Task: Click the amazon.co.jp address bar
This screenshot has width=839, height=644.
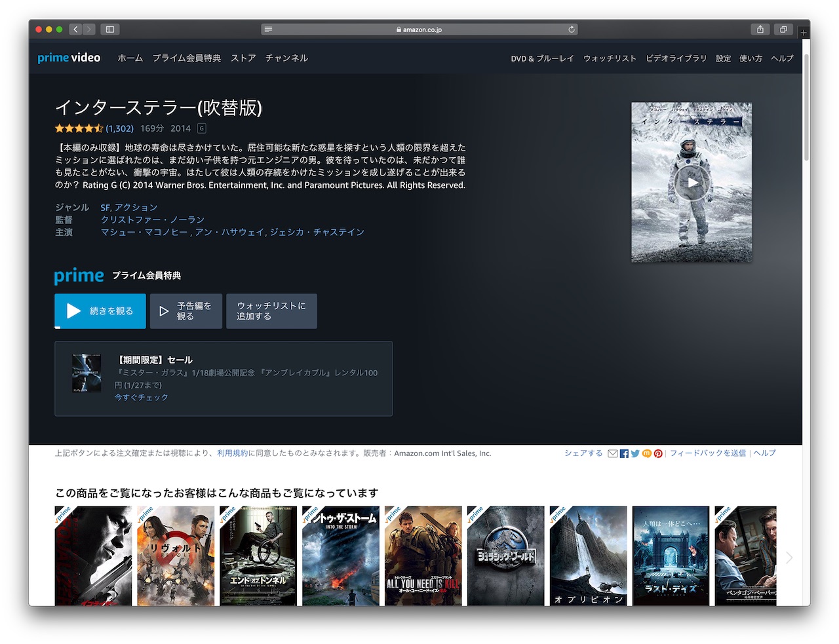Action: [419, 29]
